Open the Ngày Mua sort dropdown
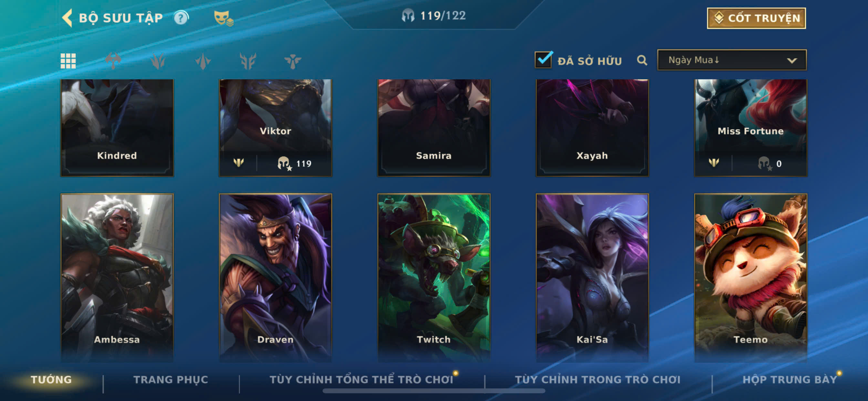This screenshot has height=401, width=868. point(731,60)
